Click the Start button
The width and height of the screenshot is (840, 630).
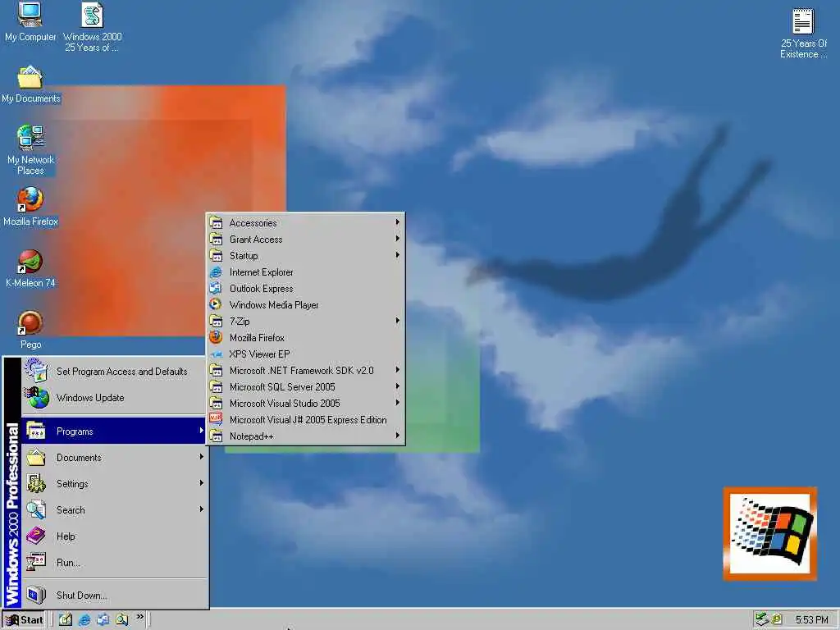(24, 620)
